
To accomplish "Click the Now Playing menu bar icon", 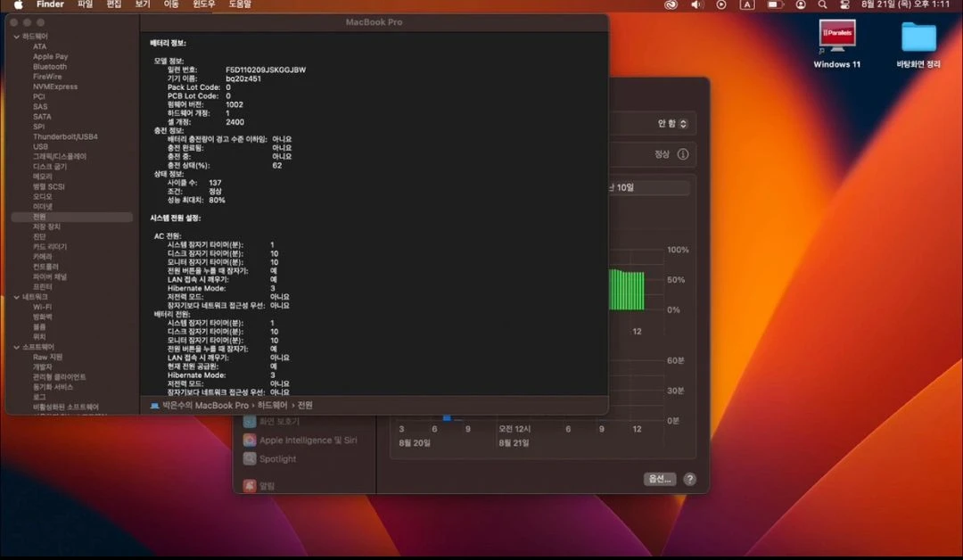I will [x=721, y=4].
